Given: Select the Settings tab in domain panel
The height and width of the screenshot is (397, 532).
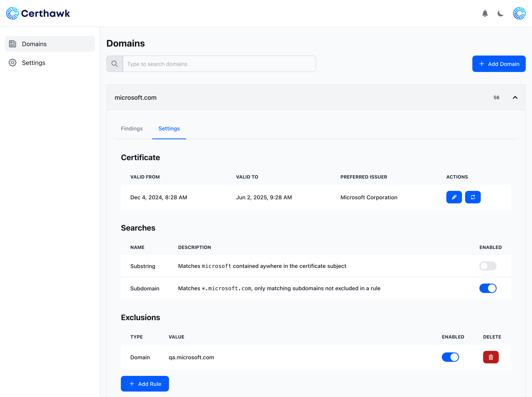Looking at the screenshot, I should [169, 128].
